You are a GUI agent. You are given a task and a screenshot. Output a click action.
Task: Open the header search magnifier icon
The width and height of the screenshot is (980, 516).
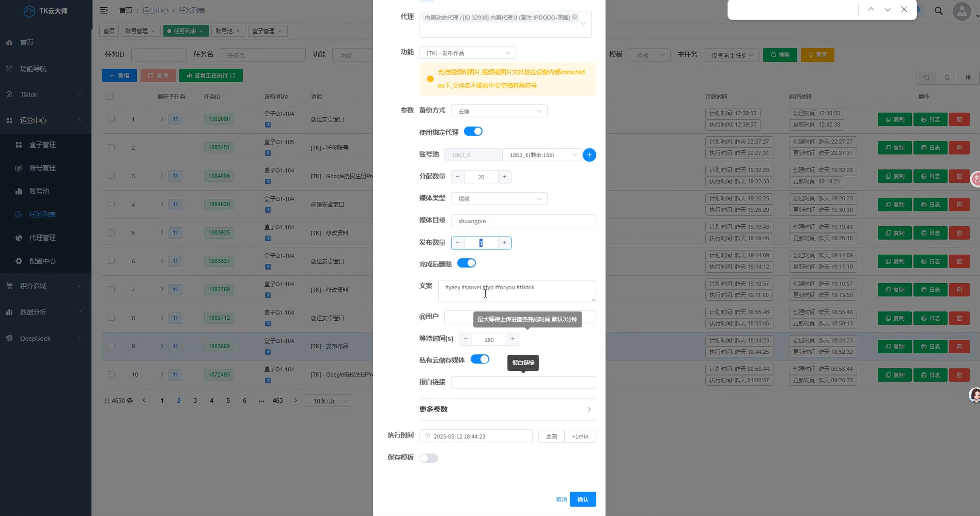coord(938,11)
